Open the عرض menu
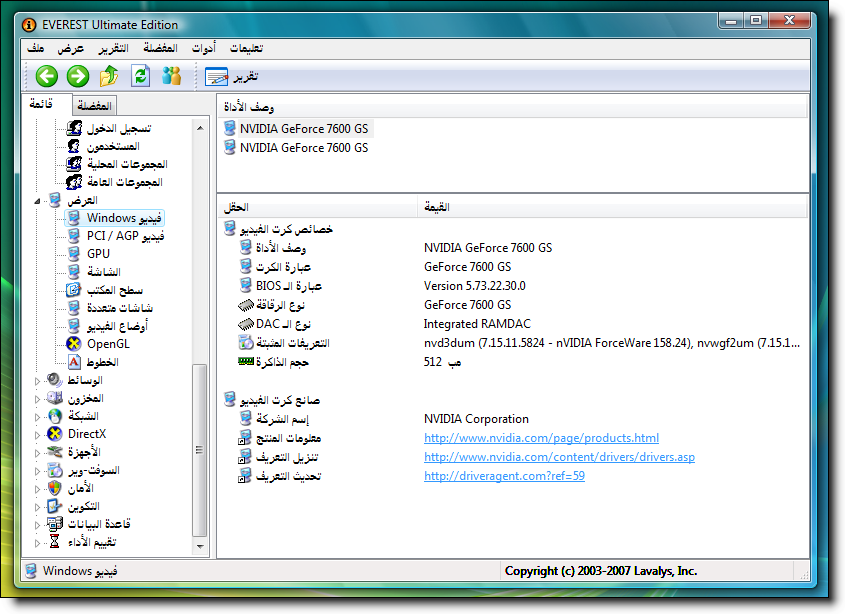This screenshot has width=845, height=614. pyautogui.click(x=71, y=48)
